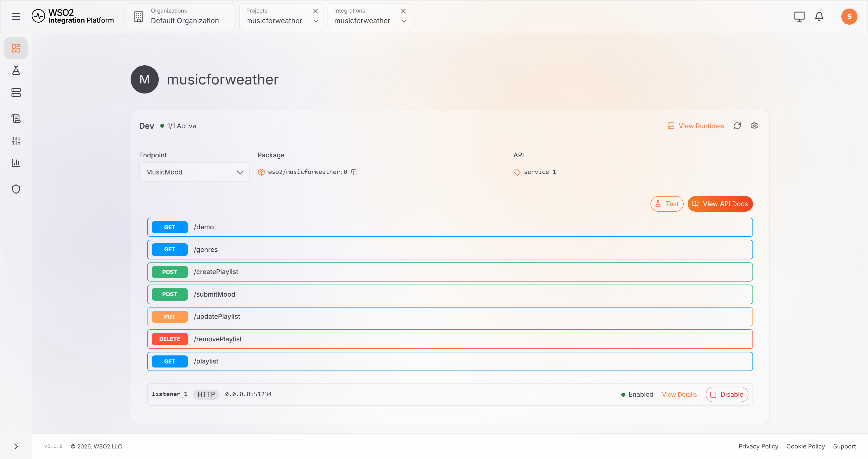
Task: Open the user avatar S menu
Action: (849, 17)
